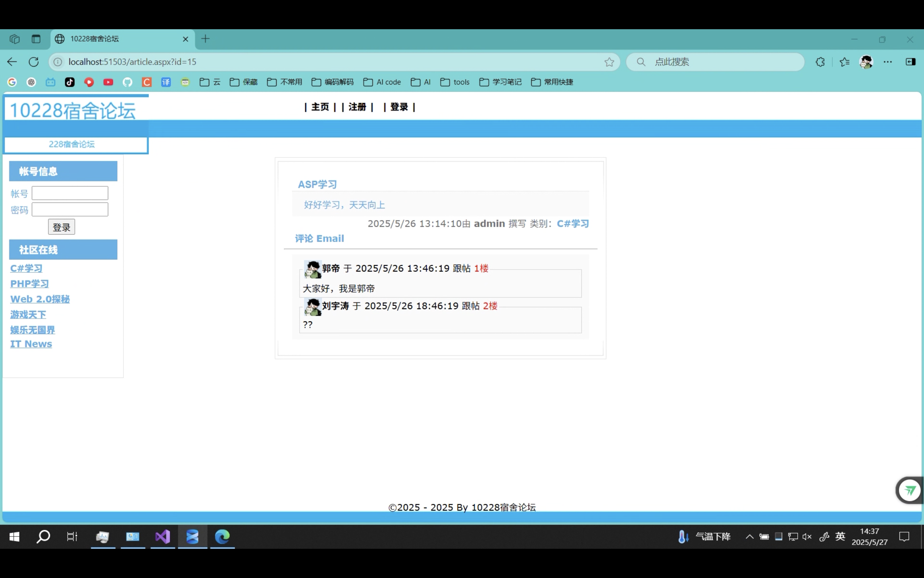Go to 主页 in the forum navigation
924x578 pixels.
(x=320, y=107)
